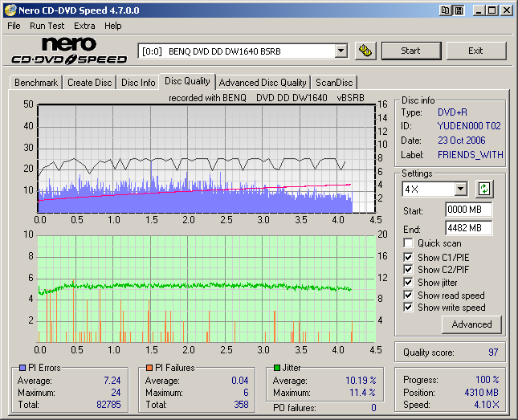Click Jitter maximum 11.4 %
This screenshot has height=420, width=518.
[x=363, y=393]
